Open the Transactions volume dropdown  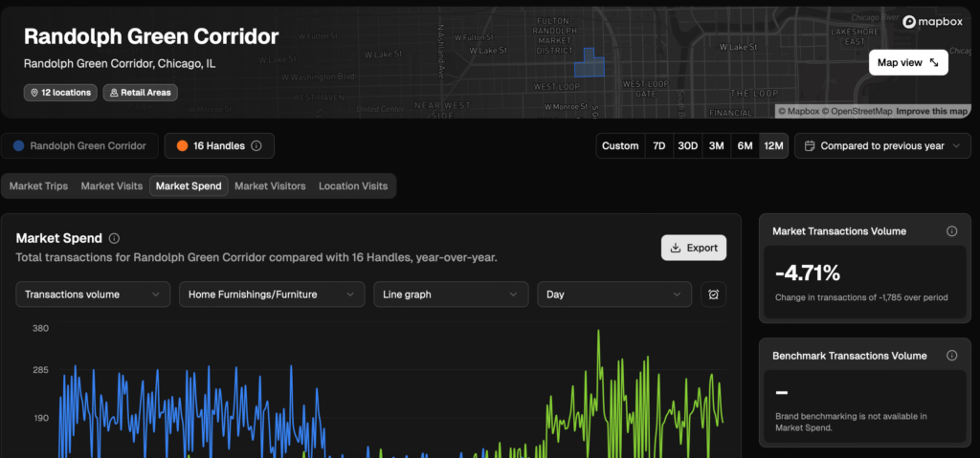93,294
